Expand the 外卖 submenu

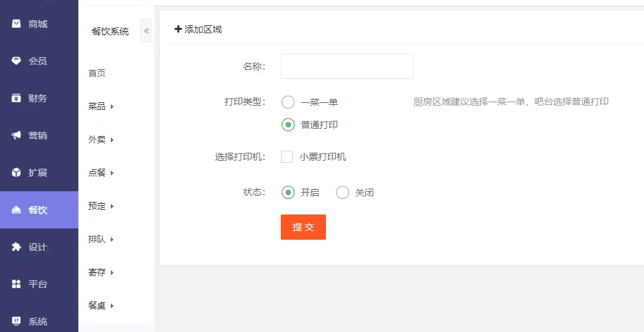101,139
